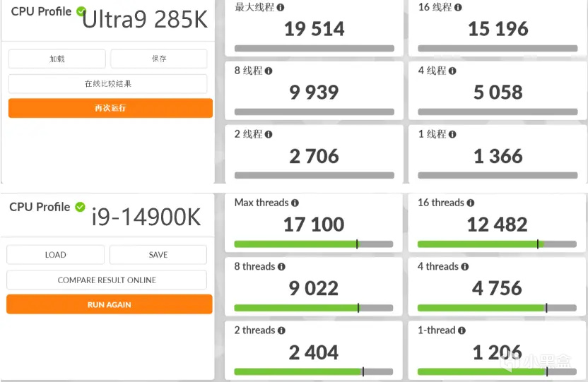This screenshot has width=588, height=382.
Task: Hit the orange RUN AGAIN button
Action: coord(109,304)
